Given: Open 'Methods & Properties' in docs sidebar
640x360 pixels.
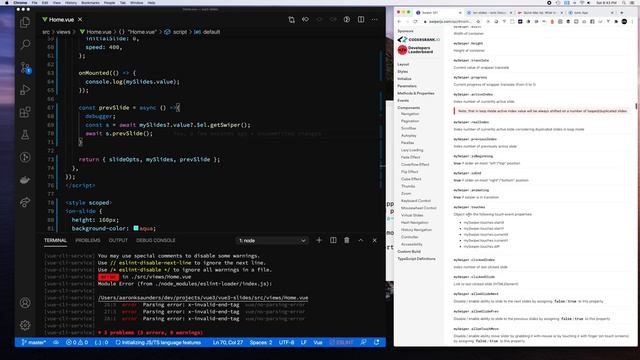Looking at the screenshot, I should coord(416,93).
